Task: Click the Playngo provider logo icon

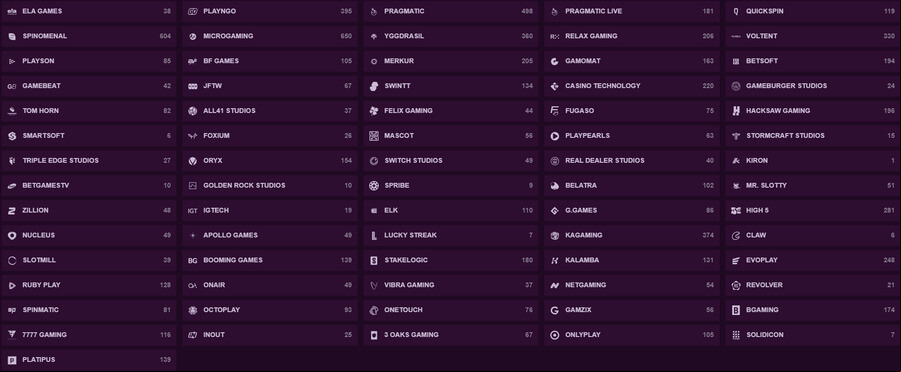Action: pos(192,11)
